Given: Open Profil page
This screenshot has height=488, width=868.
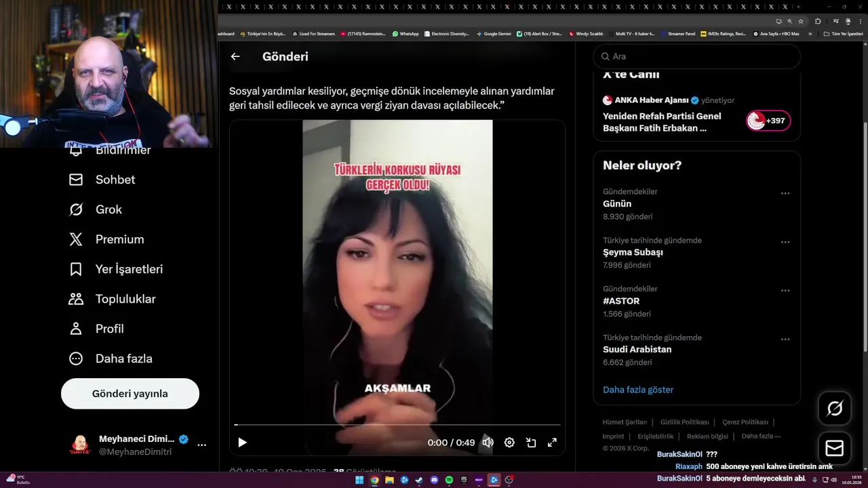Looking at the screenshot, I should tap(96, 329).
